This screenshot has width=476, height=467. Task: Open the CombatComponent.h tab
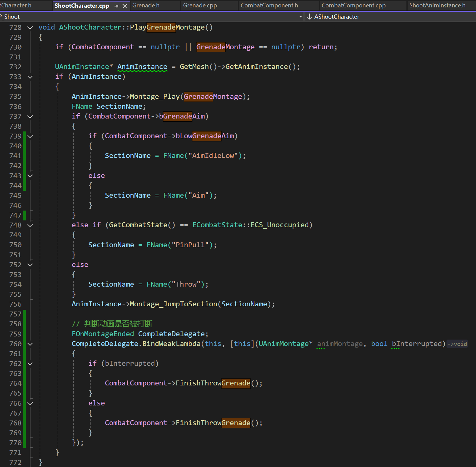[269, 6]
